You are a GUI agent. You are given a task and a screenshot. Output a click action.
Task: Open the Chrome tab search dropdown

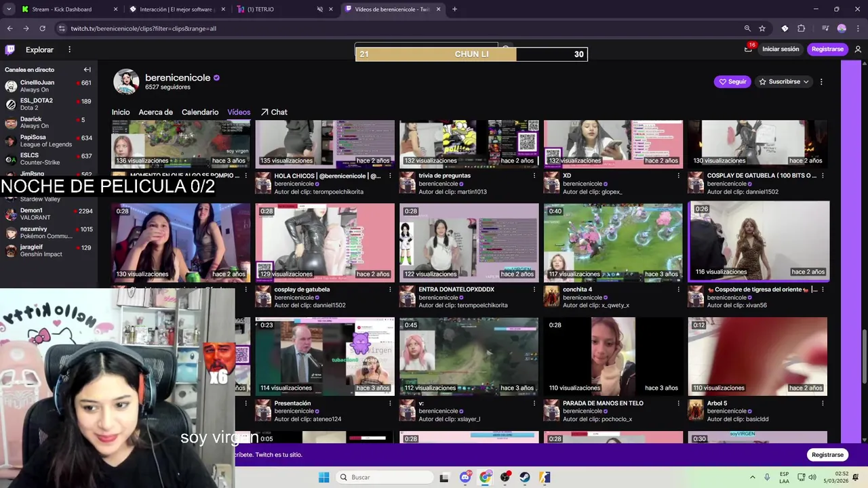pyautogui.click(x=9, y=9)
